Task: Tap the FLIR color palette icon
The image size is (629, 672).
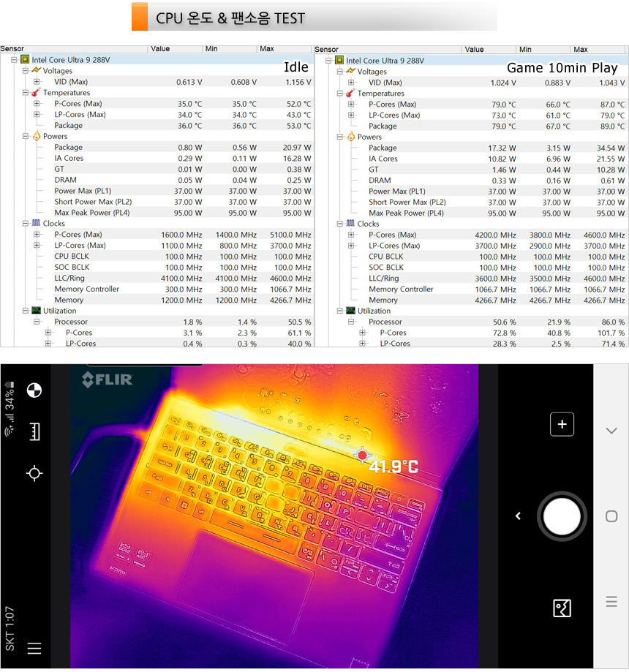Action: coord(34,390)
